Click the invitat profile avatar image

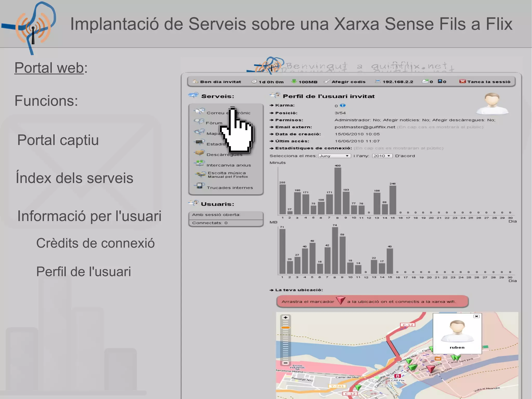click(492, 103)
